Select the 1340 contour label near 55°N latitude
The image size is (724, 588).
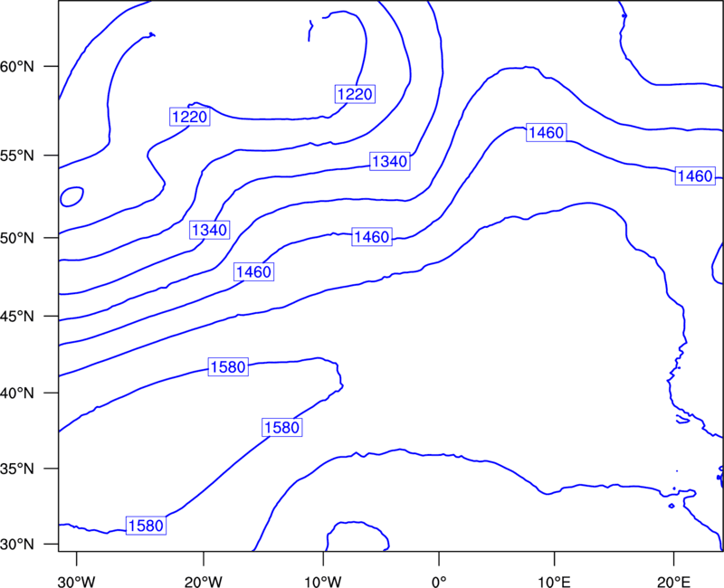390,162
